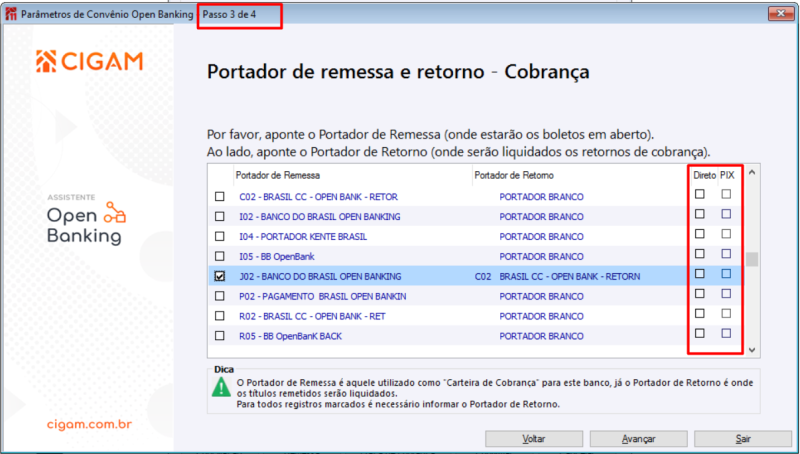The height and width of the screenshot is (454, 800).
Task: Select R05 - BB OpenBanK BACK entry
Action: (x=290, y=336)
